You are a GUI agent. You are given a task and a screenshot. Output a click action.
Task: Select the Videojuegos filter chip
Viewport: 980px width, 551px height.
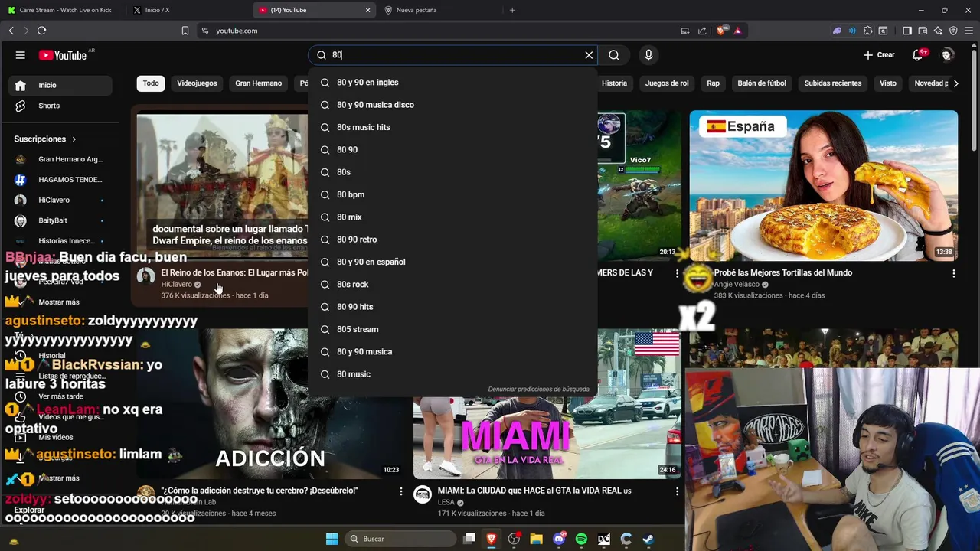tap(197, 83)
